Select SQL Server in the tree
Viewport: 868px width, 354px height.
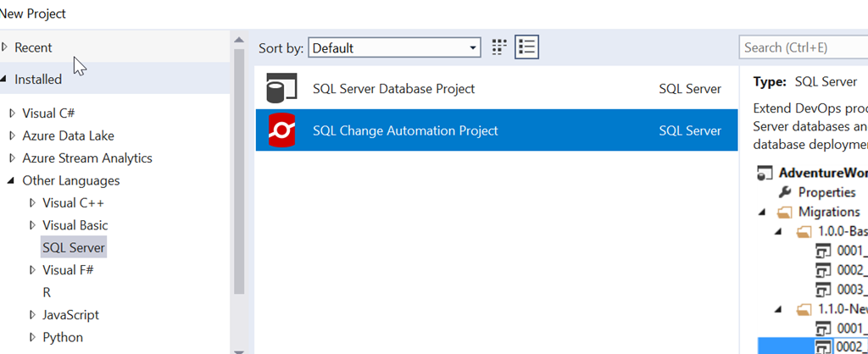pos(74,248)
